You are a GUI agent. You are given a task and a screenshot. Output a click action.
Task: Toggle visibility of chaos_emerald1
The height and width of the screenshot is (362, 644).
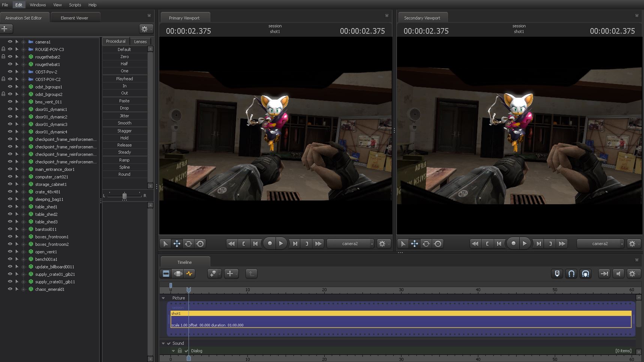(10, 289)
